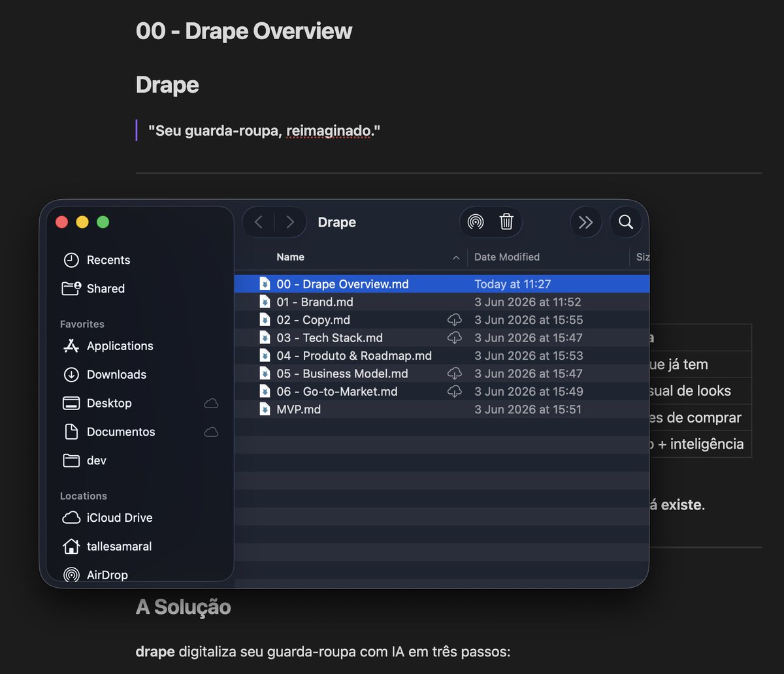Select 04 - Produto & Roadmap.md file
This screenshot has height=674, width=784.
click(442, 356)
